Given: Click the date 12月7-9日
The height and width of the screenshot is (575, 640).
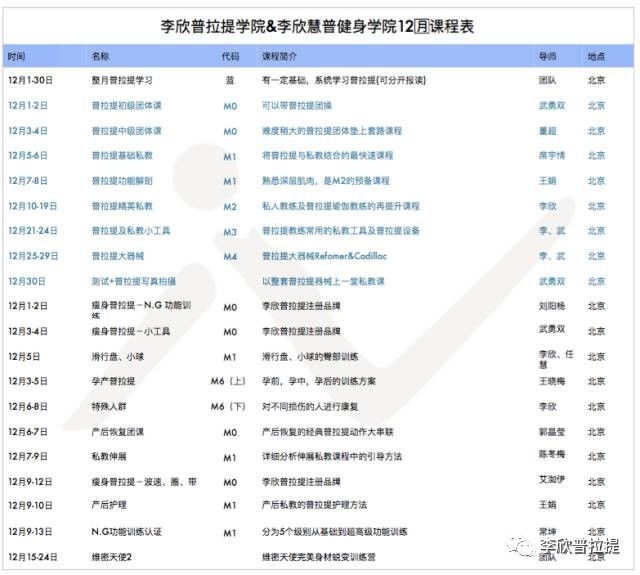Looking at the screenshot, I should [x=28, y=456].
